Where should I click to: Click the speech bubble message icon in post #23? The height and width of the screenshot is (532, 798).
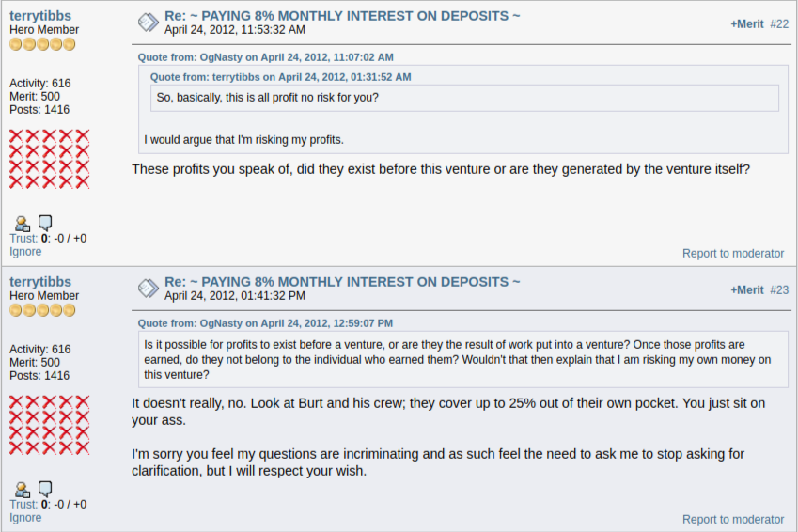(45, 488)
